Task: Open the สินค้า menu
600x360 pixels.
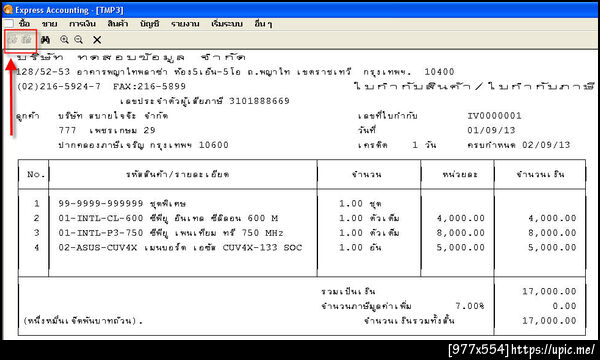Action: [117, 24]
